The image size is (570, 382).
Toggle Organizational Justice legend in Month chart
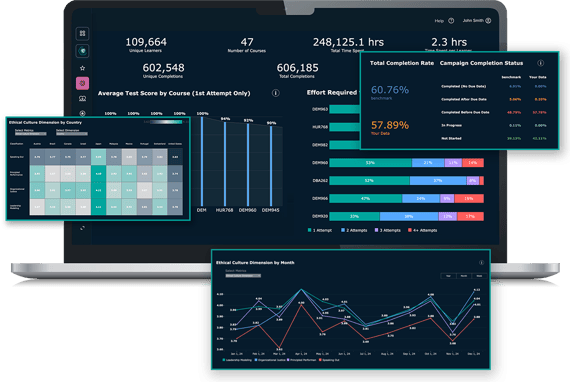tap(270, 360)
